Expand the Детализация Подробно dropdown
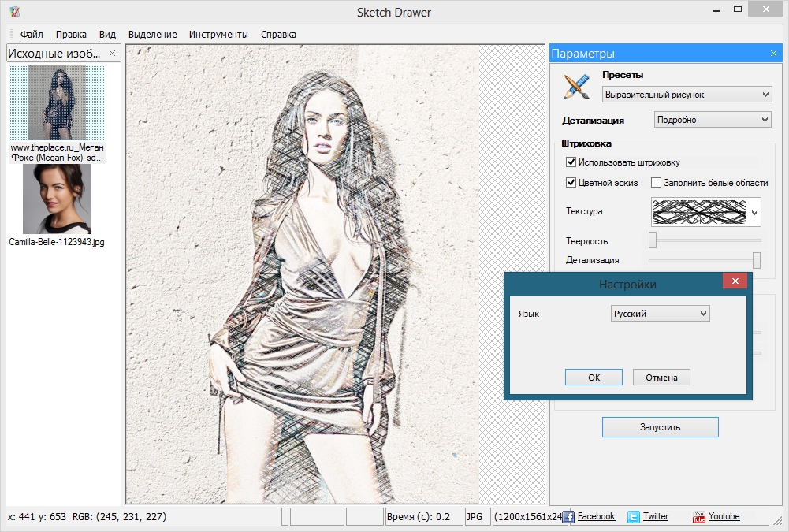 [713, 120]
